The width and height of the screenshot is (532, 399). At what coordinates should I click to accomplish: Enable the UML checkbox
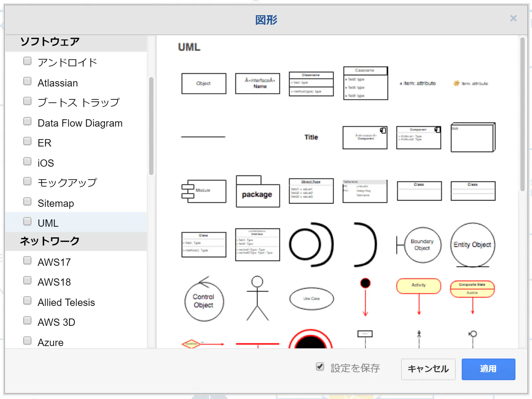pos(27,221)
